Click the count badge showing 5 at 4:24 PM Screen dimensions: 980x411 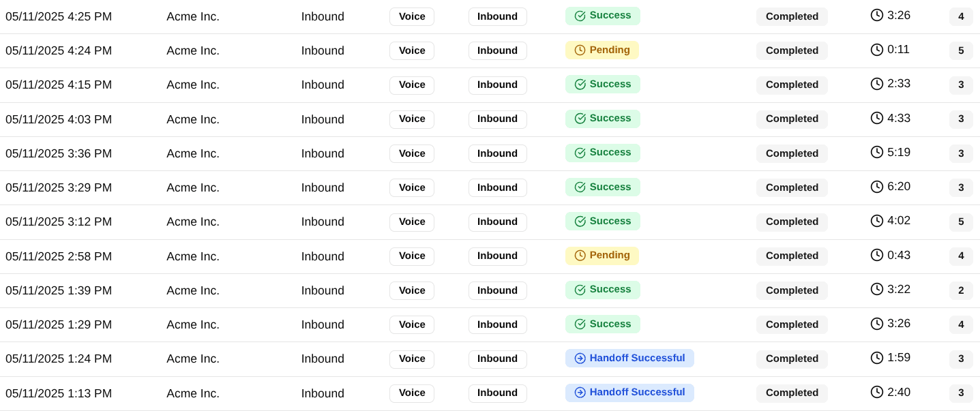pos(961,50)
